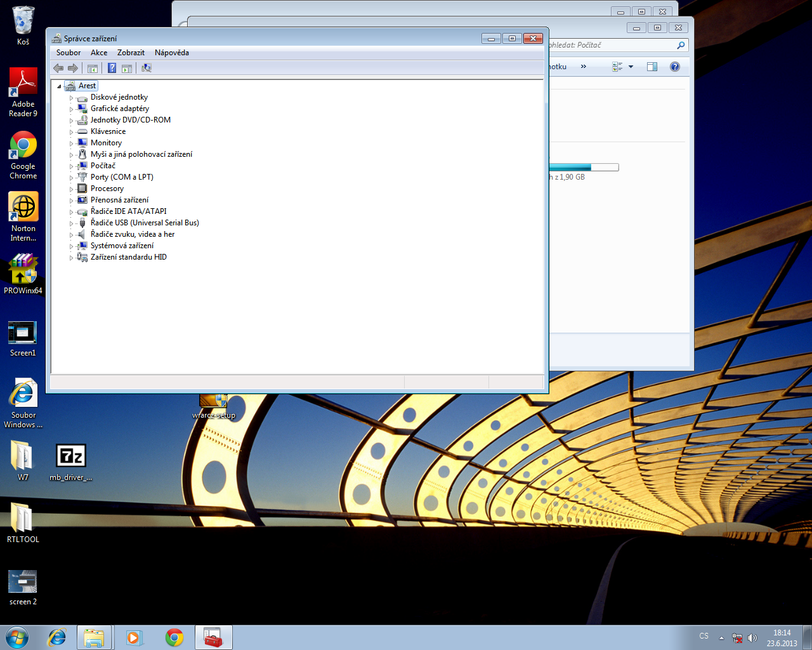Open the Akce menu
This screenshot has height=650, width=812.
click(99, 53)
